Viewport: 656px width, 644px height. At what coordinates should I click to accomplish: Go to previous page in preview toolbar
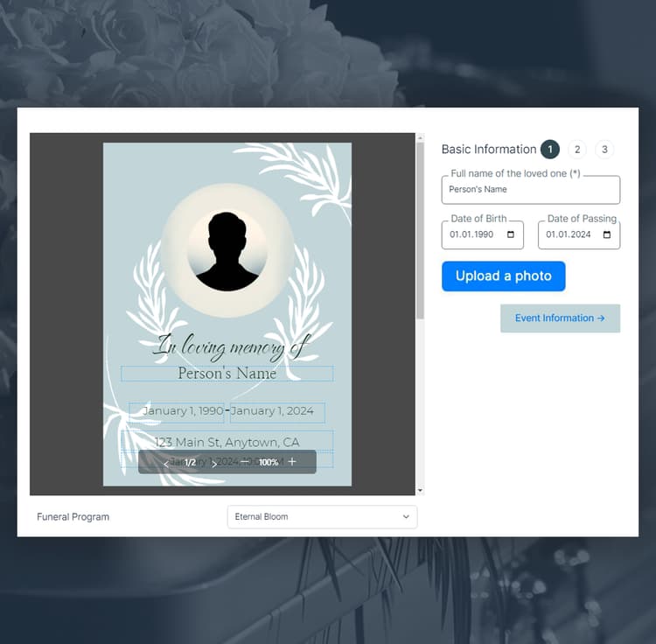(166, 463)
